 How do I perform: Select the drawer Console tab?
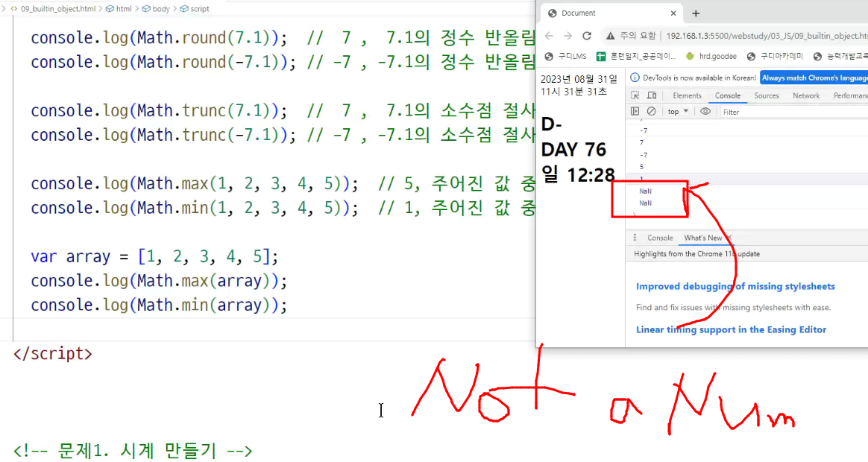pos(660,238)
